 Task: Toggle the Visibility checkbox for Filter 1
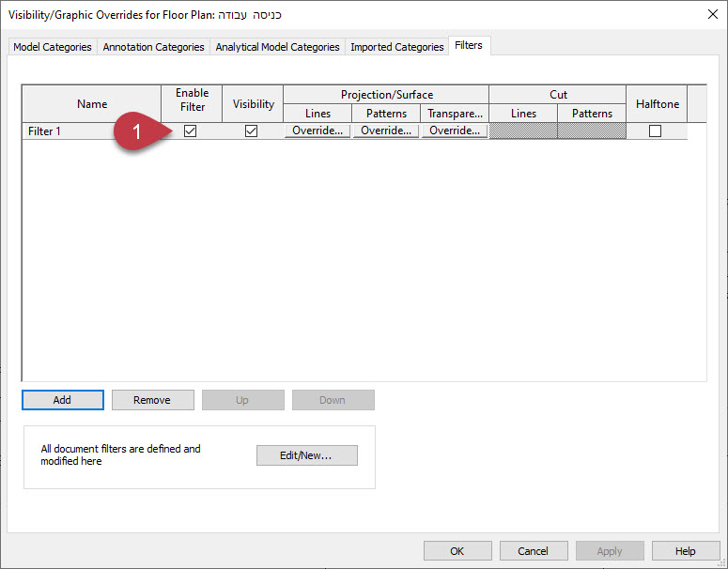click(x=251, y=131)
